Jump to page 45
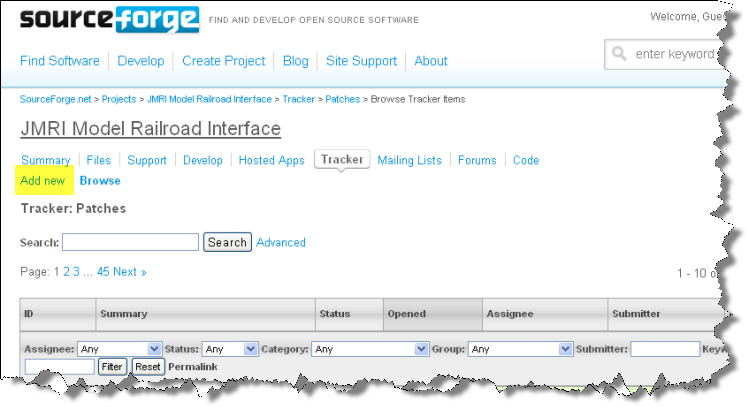This screenshot has height=407, width=747. [x=103, y=272]
